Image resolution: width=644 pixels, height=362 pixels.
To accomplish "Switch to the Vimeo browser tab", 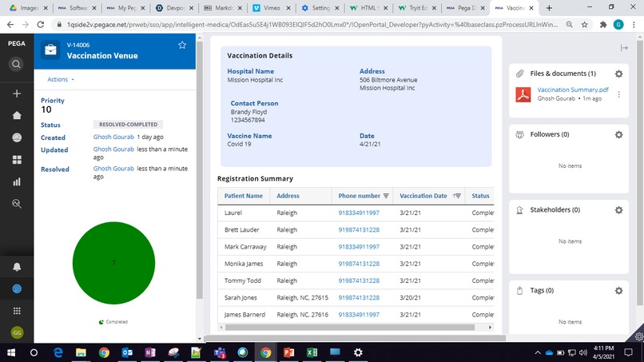I will pos(272,8).
